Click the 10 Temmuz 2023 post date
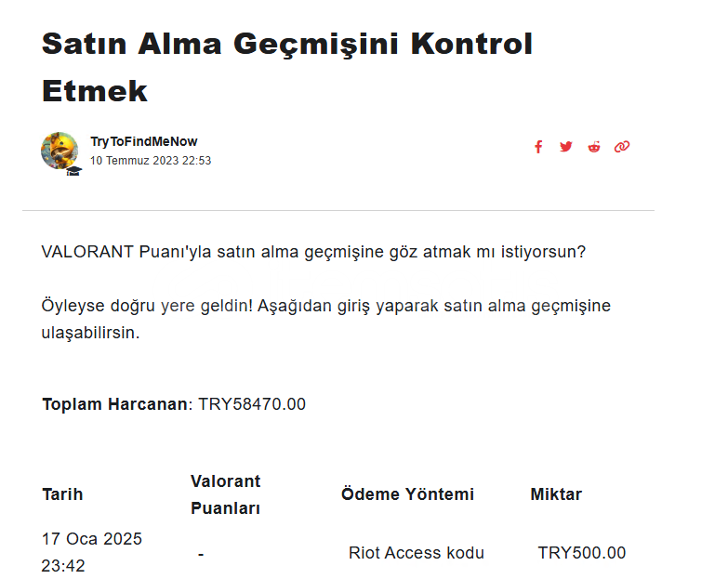Viewport: 728px width, 579px height. coord(151,161)
